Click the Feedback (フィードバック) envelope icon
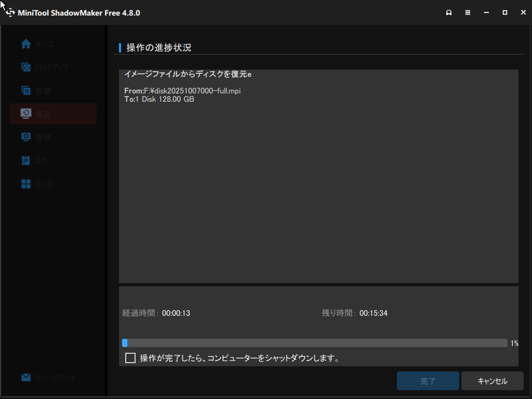532x399 pixels. pyautogui.click(x=26, y=378)
